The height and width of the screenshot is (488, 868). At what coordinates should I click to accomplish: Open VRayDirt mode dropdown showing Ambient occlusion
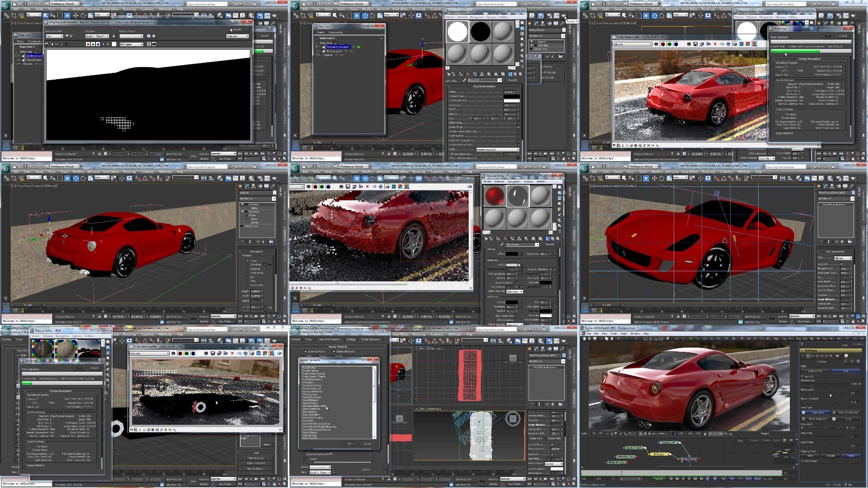tap(498, 150)
